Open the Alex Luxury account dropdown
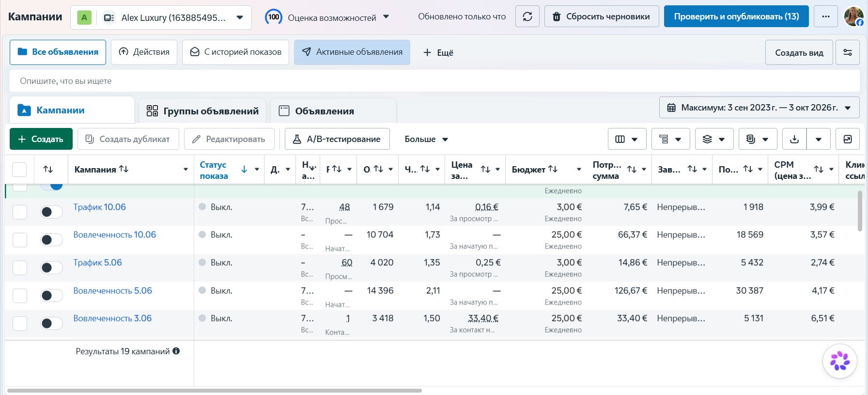 [161, 17]
